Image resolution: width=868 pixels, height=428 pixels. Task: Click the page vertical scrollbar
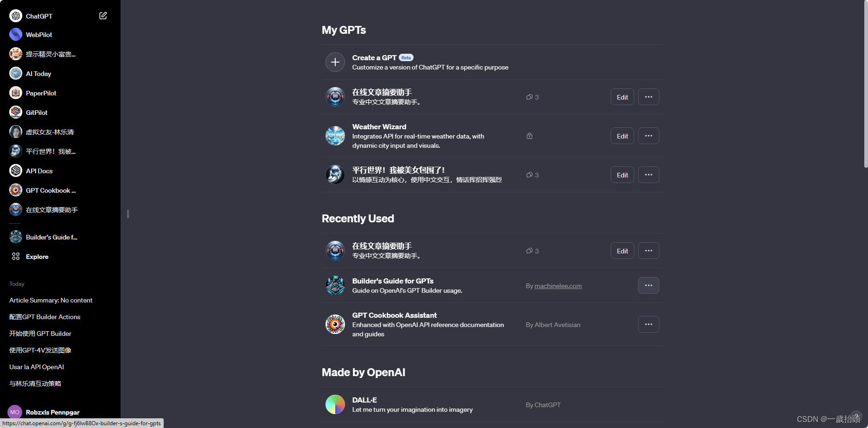pyautogui.click(x=865, y=83)
